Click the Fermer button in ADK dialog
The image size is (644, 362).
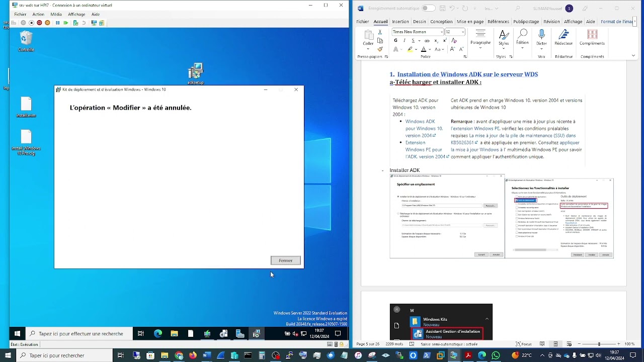285,260
